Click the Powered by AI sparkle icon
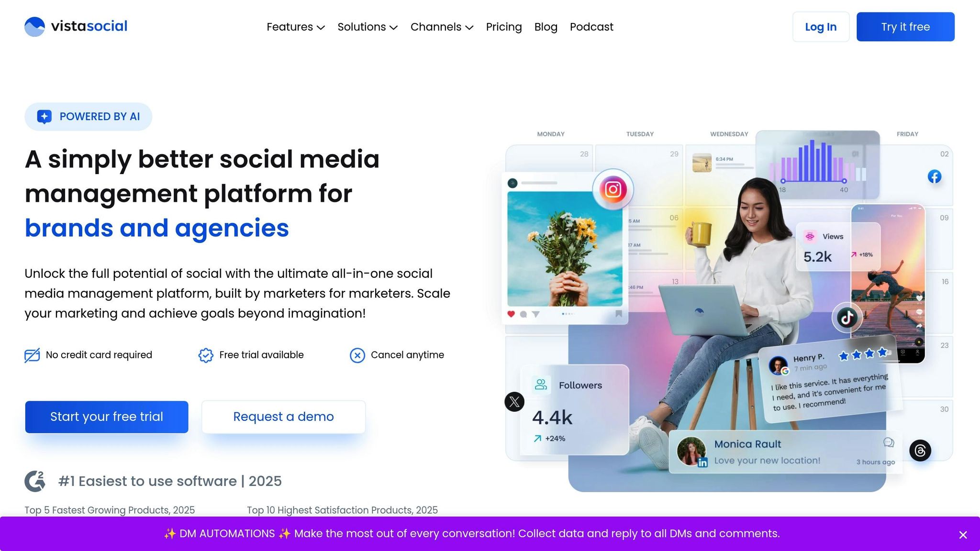This screenshot has width=980, height=551. click(45, 117)
